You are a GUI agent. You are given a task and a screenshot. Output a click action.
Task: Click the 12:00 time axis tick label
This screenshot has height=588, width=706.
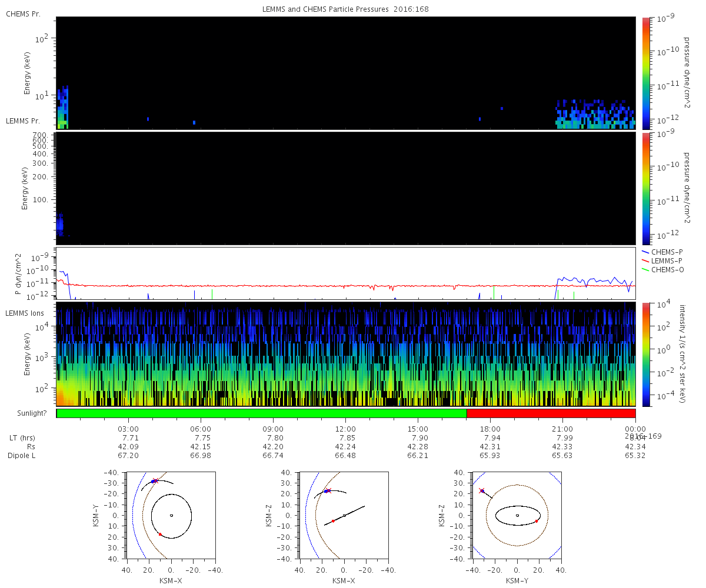coord(345,429)
